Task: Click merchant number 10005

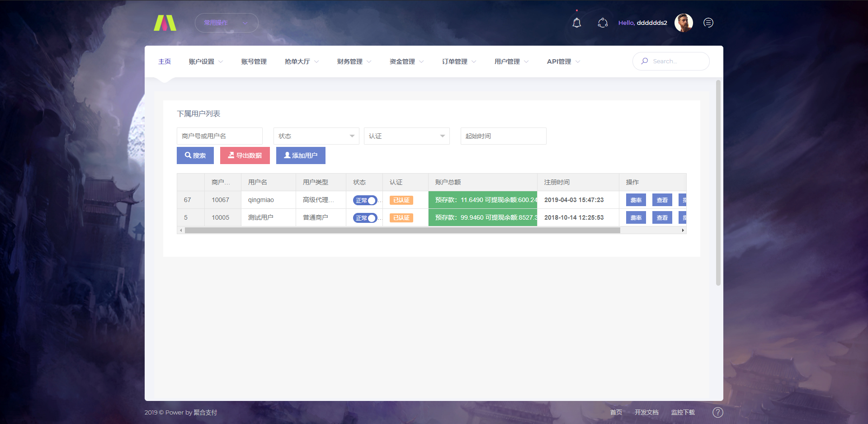Action: coord(221,217)
